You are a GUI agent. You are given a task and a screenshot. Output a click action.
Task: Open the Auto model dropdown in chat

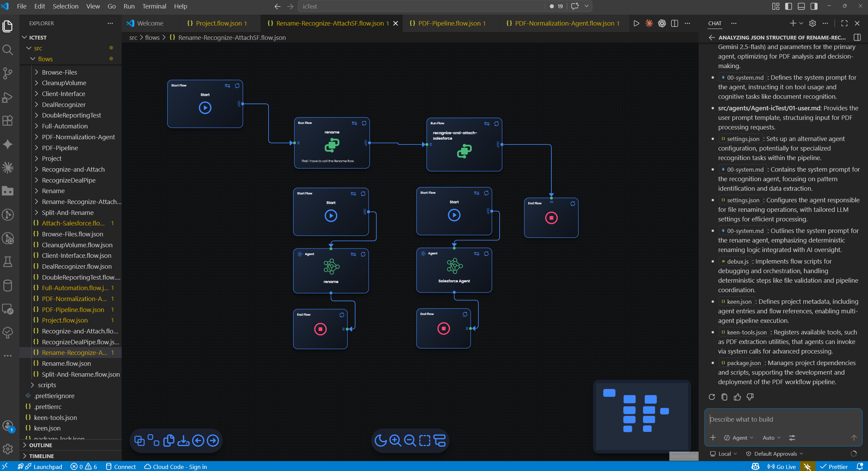pyautogui.click(x=772, y=438)
